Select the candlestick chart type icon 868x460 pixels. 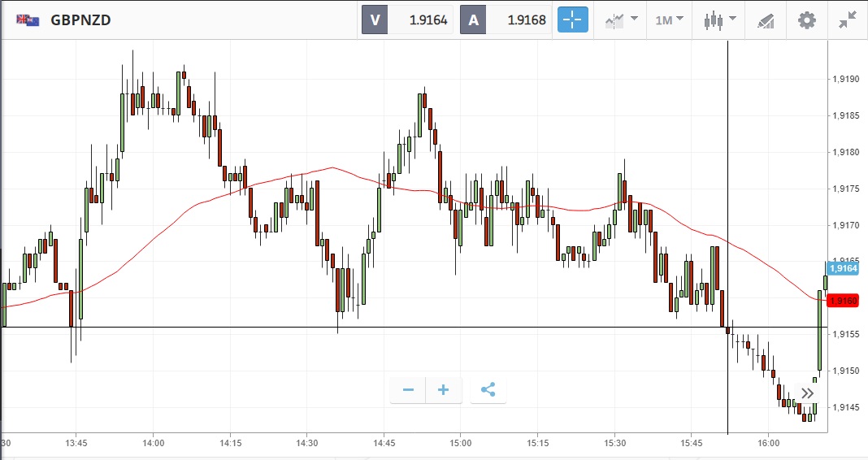[714, 20]
